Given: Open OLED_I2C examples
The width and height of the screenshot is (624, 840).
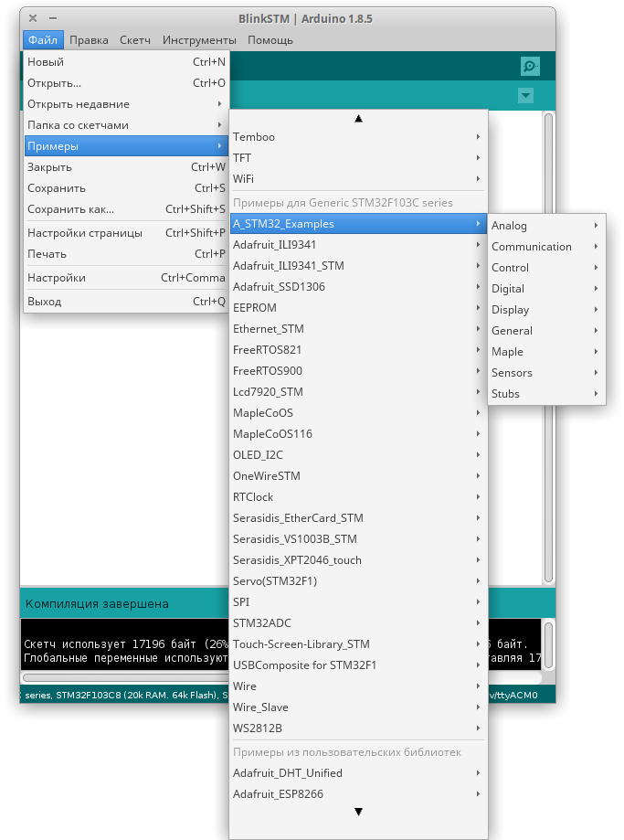Looking at the screenshot, I should pos(358,454).
